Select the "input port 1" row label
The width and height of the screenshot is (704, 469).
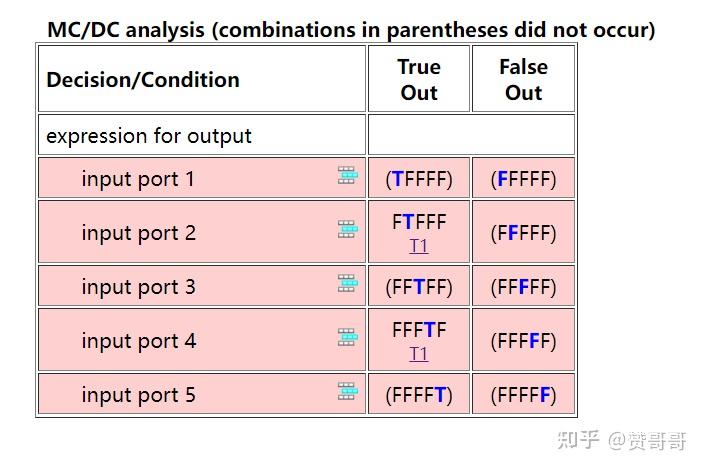point(138,179)
